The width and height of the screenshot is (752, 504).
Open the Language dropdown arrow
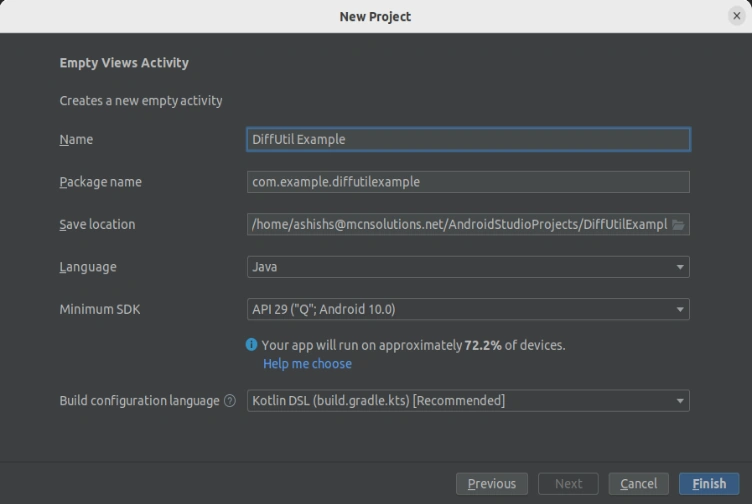(680, 267)
